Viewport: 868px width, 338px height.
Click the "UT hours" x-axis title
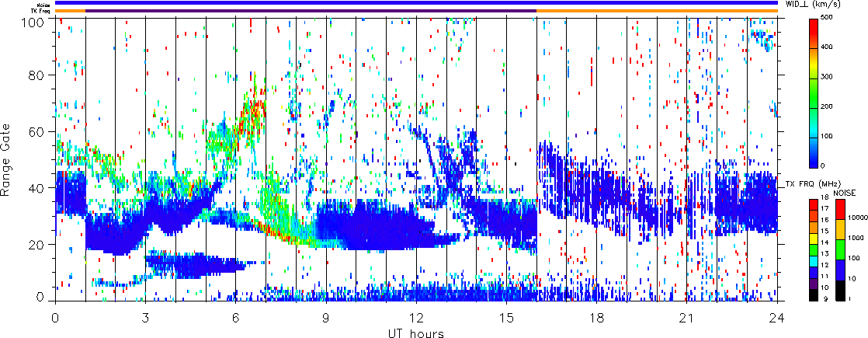416,333
